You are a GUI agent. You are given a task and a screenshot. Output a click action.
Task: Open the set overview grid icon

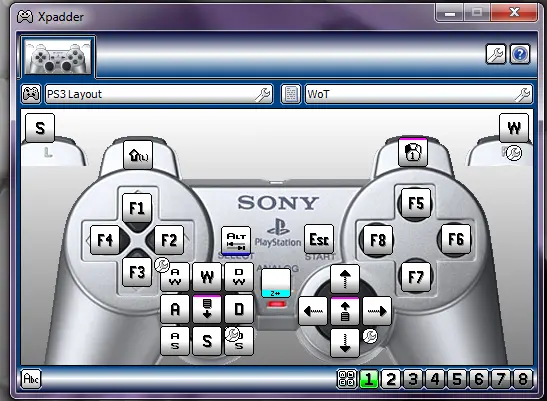[347, 379]
